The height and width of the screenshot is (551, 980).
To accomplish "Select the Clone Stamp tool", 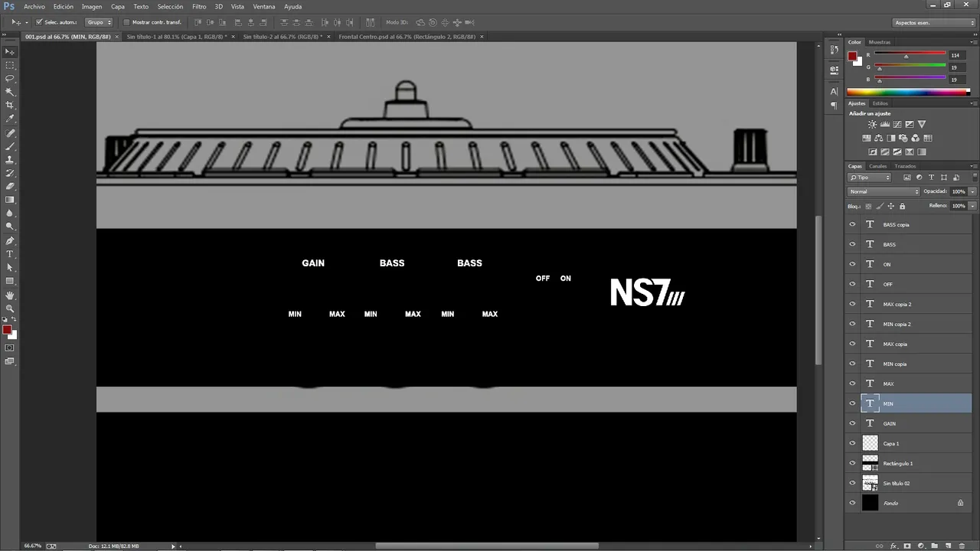I will coord(10,159).
